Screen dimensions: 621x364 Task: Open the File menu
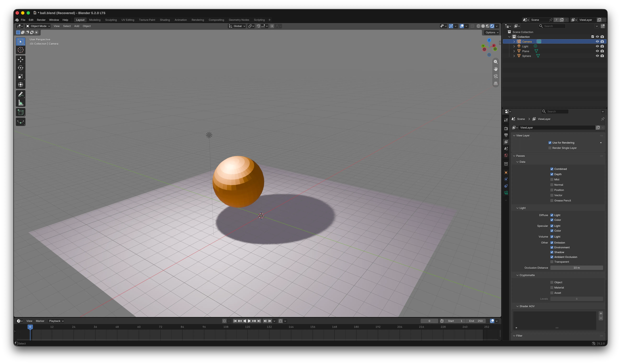pyautogui.click(x=23, y=20)
